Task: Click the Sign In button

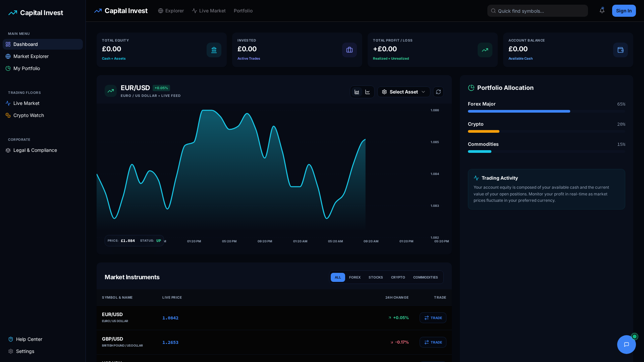Action: click(x=624, y=10)
